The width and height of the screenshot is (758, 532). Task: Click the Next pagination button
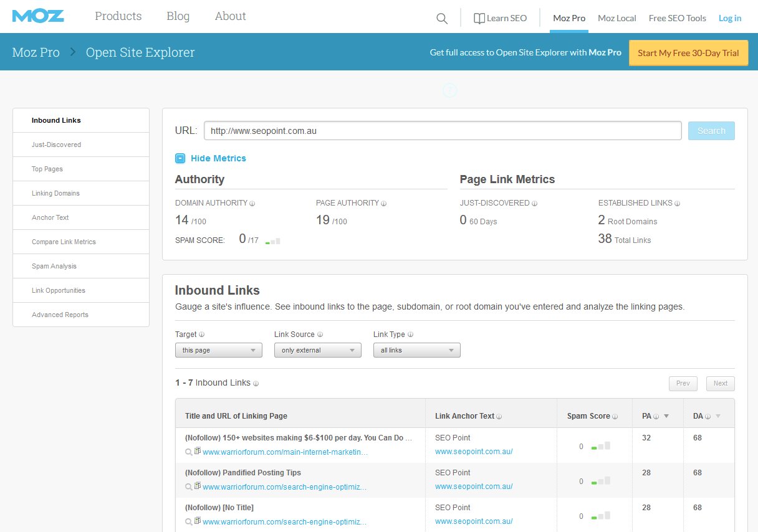point(721,383)
